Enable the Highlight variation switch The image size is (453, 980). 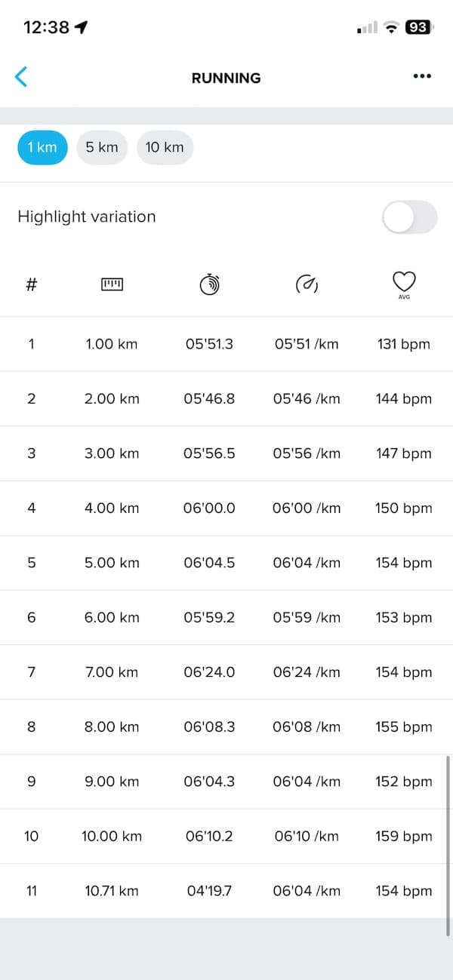click(410, 218)
